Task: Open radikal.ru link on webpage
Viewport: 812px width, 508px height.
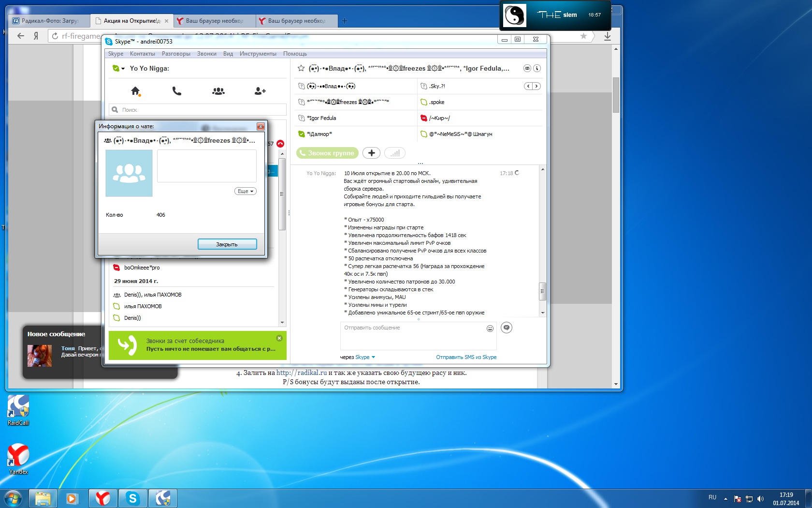Action: [302, 373]
